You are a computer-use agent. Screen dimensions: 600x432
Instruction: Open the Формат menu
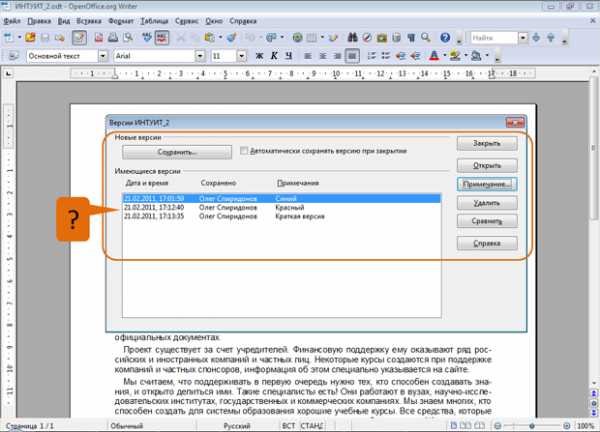pyautogui.click(x=121, y=21)
